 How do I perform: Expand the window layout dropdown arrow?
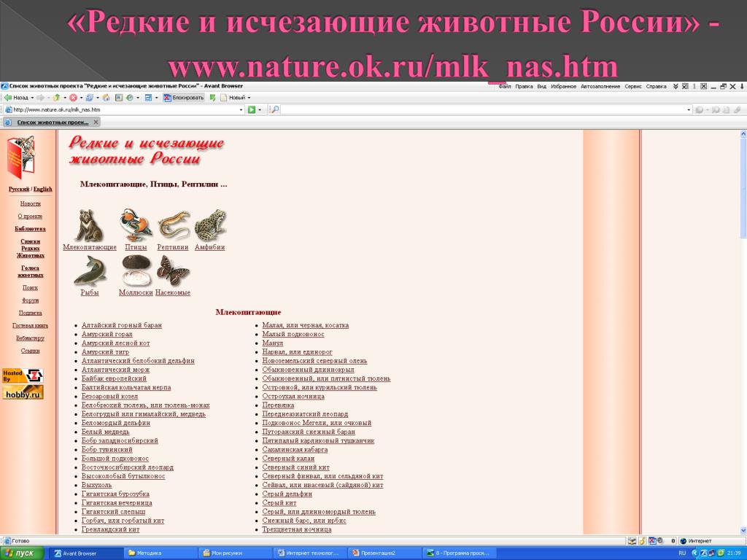point(156,98)
